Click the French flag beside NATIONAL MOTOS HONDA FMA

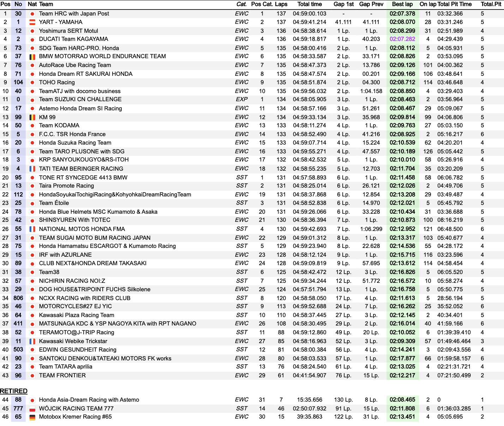pos(32,229)
